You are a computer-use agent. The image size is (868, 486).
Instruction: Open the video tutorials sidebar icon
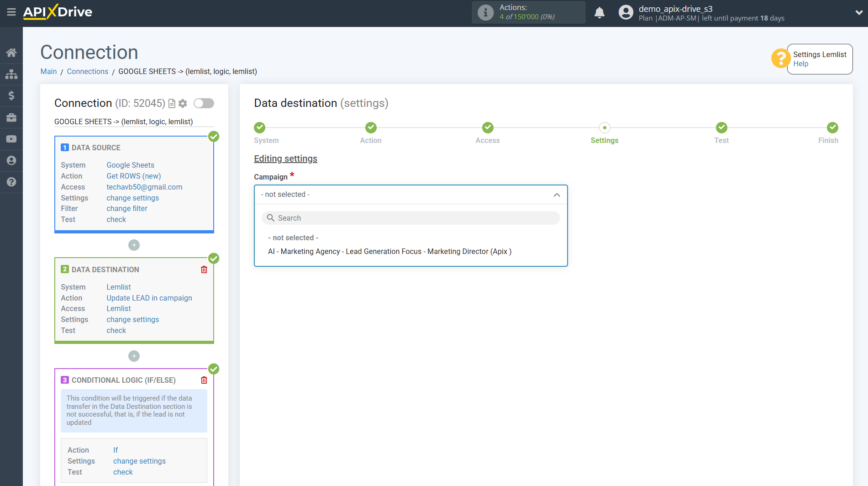coord(11,139)
